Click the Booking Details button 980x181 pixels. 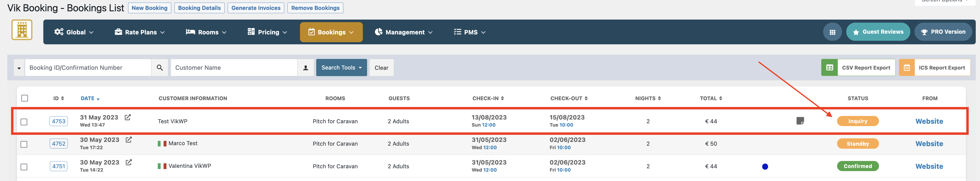(x=199, y=8)
